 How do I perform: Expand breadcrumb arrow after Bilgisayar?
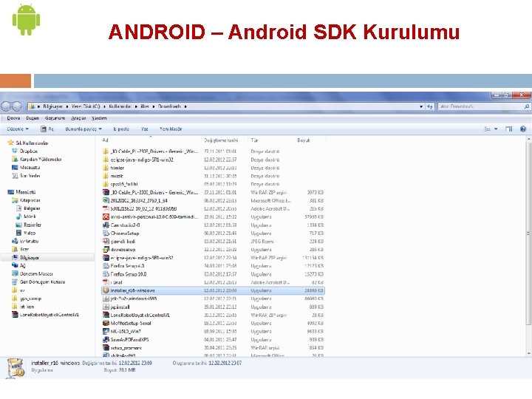pyautogui.click(x=67, y=106)
